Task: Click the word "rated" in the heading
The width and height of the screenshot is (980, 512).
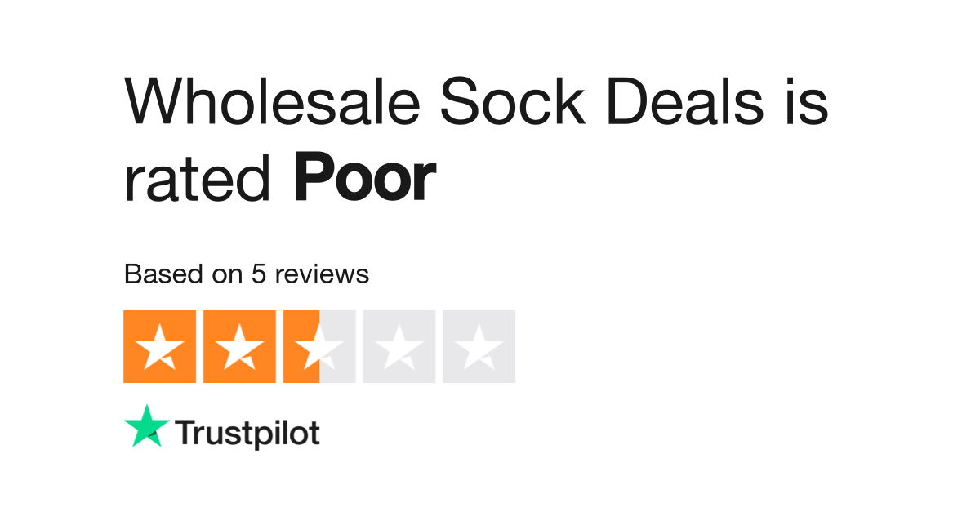Action: (197, 180)
